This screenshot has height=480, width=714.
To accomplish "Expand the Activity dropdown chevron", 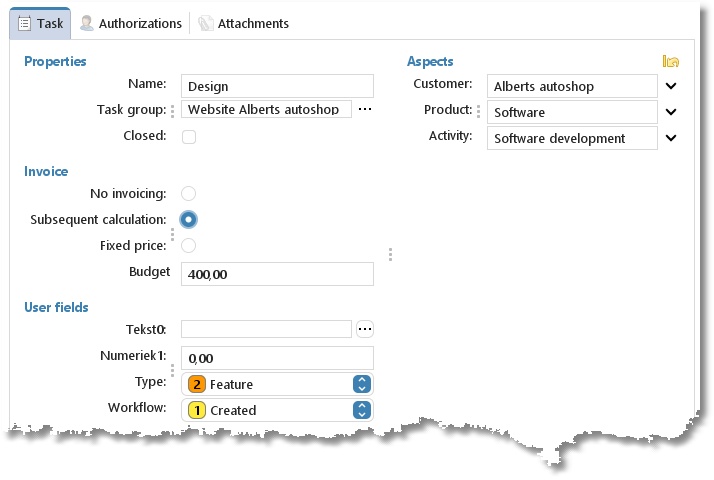I will [671, 138].
